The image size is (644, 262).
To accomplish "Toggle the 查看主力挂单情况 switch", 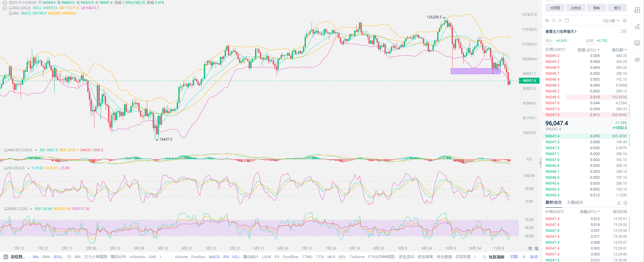I will (622, 31).
